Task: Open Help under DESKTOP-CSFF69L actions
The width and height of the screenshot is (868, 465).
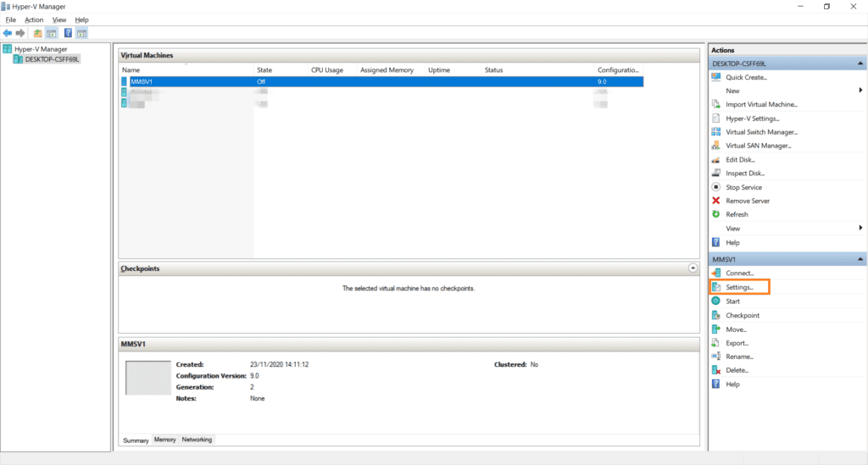Action: click(732, 243)
